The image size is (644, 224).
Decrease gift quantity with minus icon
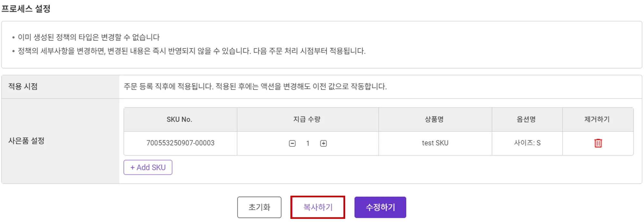[x=292, y=144]
